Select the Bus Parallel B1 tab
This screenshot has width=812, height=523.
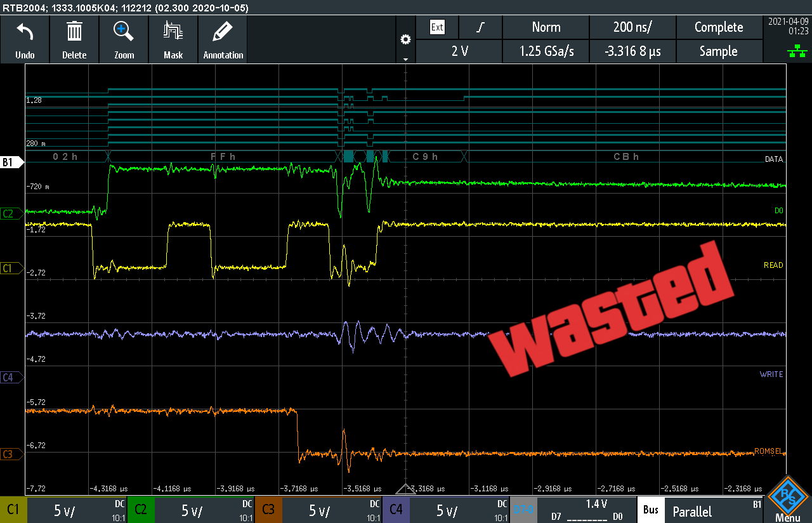pos(701,510)
